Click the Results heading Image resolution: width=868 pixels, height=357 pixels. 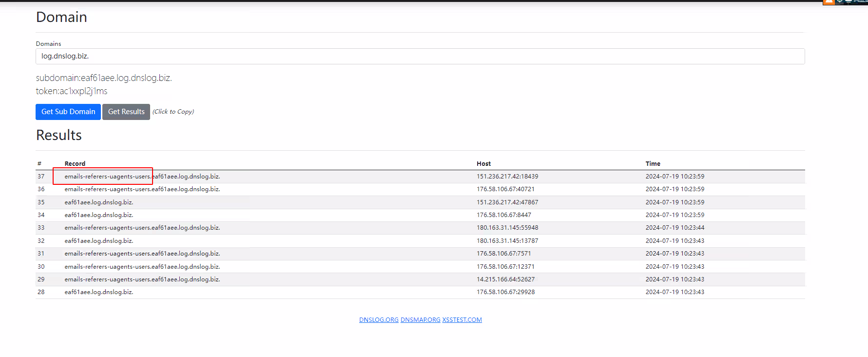pyautogui.click(x=59, y=135)
